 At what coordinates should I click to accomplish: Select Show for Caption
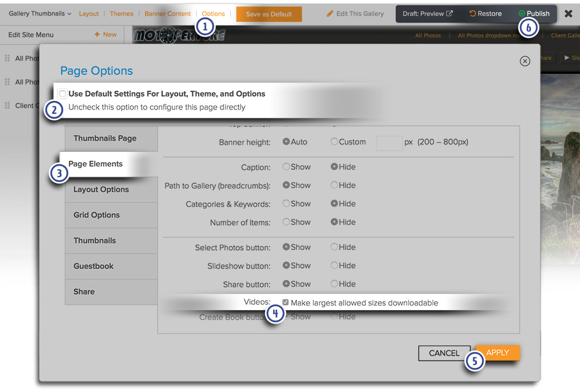coord(286,166)
